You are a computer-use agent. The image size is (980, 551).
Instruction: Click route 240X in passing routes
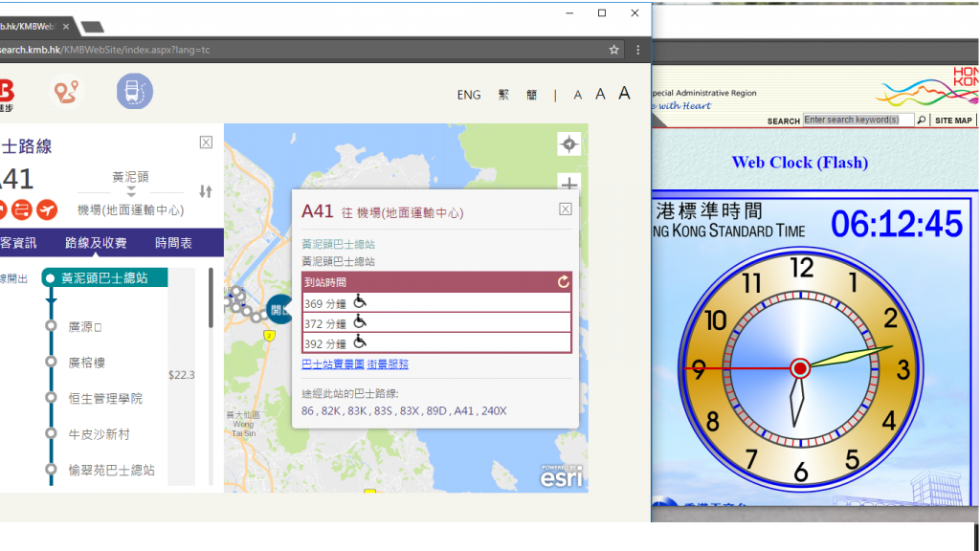(494, 411)
